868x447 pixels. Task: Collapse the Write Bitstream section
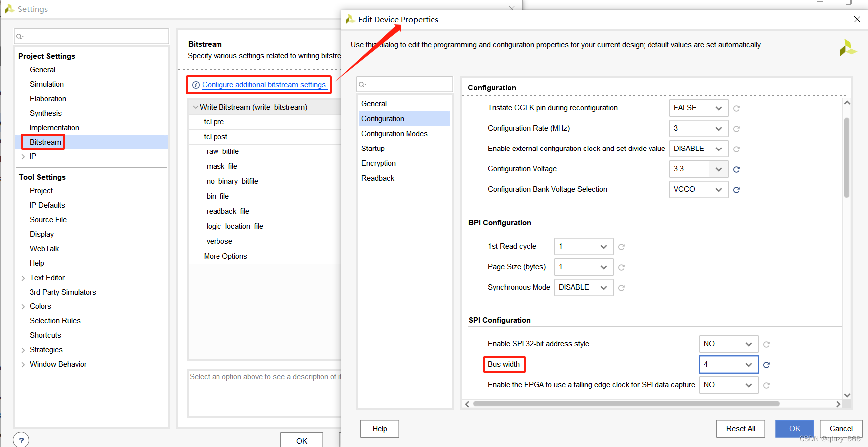pos(195,107)
